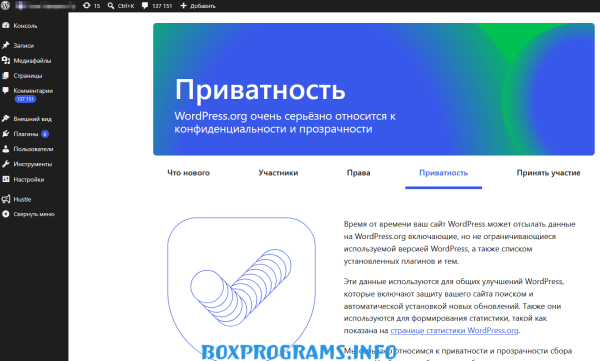The height and width of the screenshot is (361, 600).
Task: Click the 137 151 comments badge in sidebar
Action: (x=25, y=99)
